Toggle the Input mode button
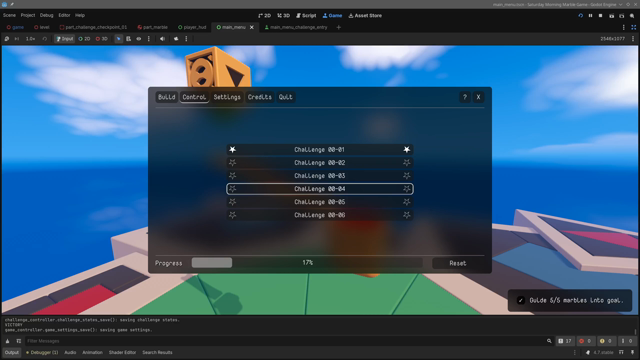The image size is (640, 360). tap(64, 39)
